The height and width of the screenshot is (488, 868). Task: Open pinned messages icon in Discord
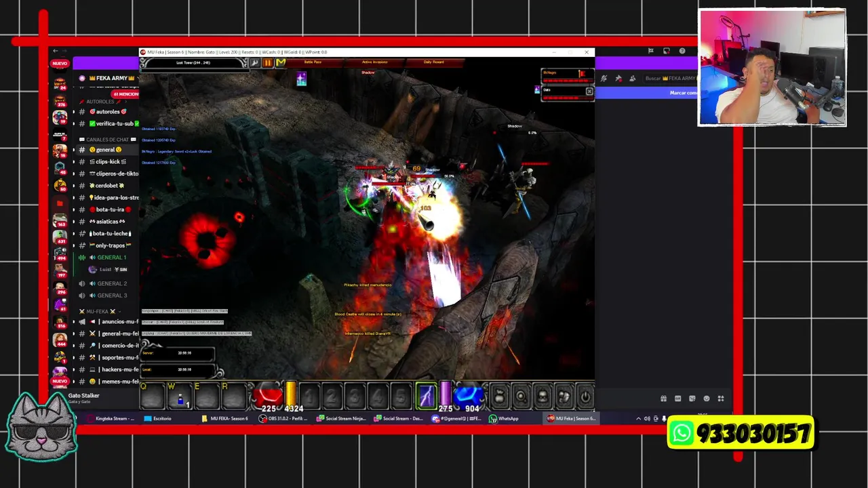[618, 79]
